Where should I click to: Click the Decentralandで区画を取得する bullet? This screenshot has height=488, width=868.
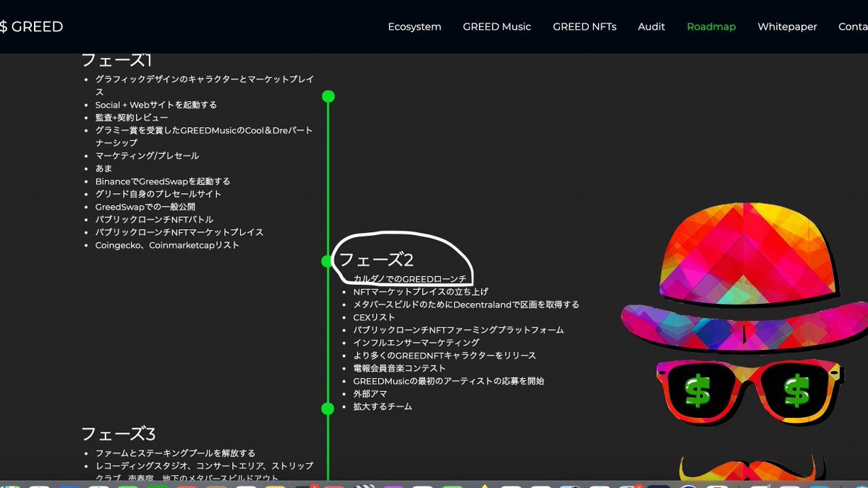466,304
